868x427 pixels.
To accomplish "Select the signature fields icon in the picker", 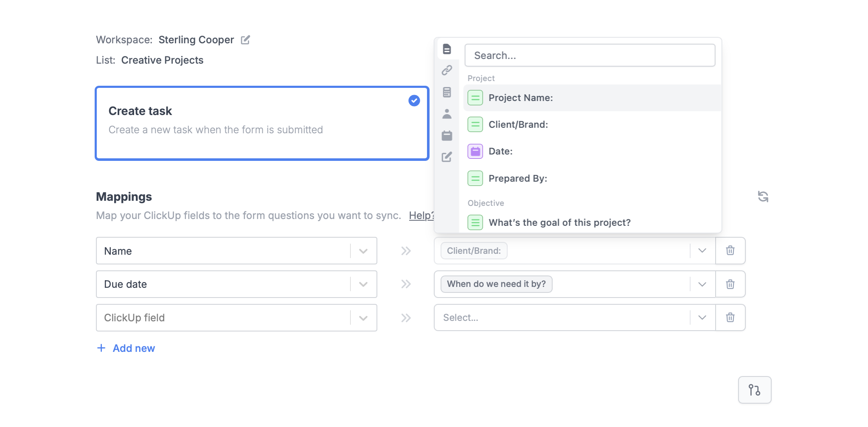I will pyautogui.click(x=447, y=157).
